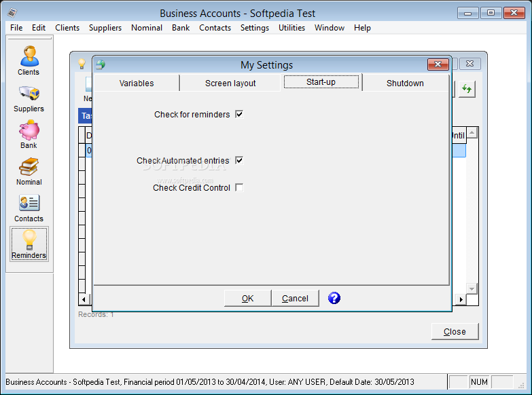
Task: Click the blue help question mark icon
Action: 334,298
